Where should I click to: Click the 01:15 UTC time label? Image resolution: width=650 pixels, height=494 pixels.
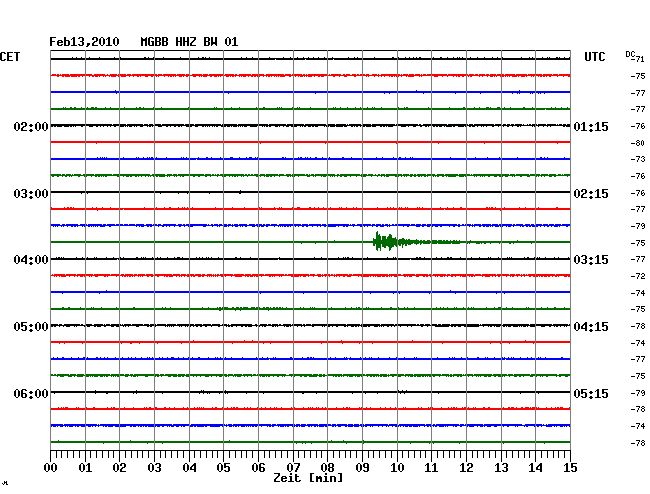591,126
